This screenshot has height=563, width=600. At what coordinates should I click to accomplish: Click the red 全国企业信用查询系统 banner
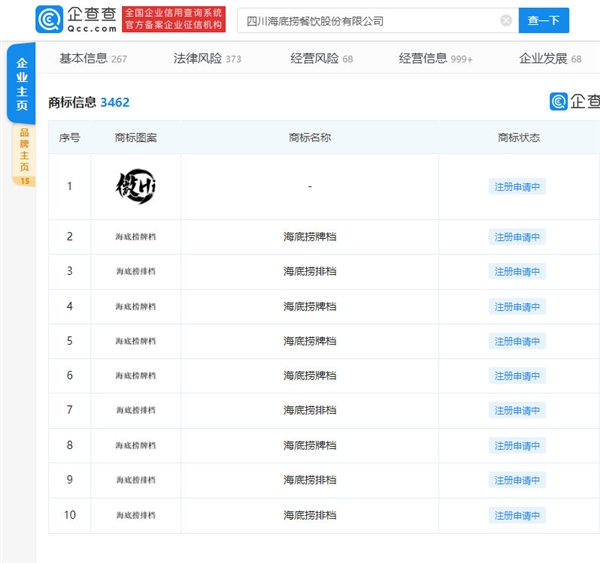coord(174,19)
